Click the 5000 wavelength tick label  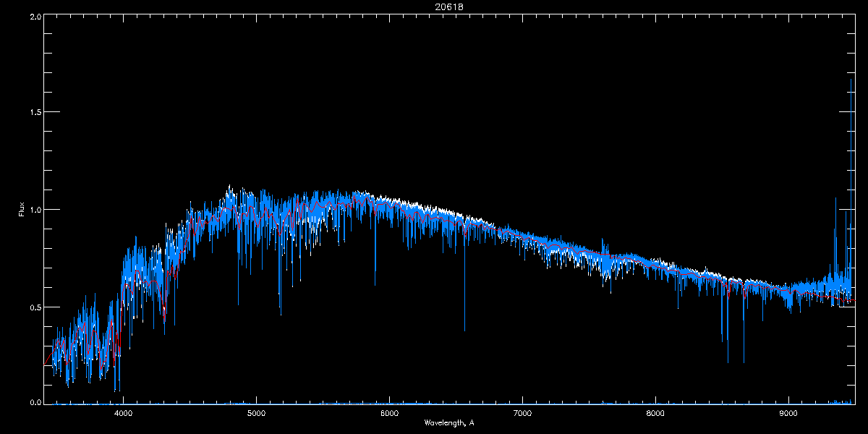256,414
